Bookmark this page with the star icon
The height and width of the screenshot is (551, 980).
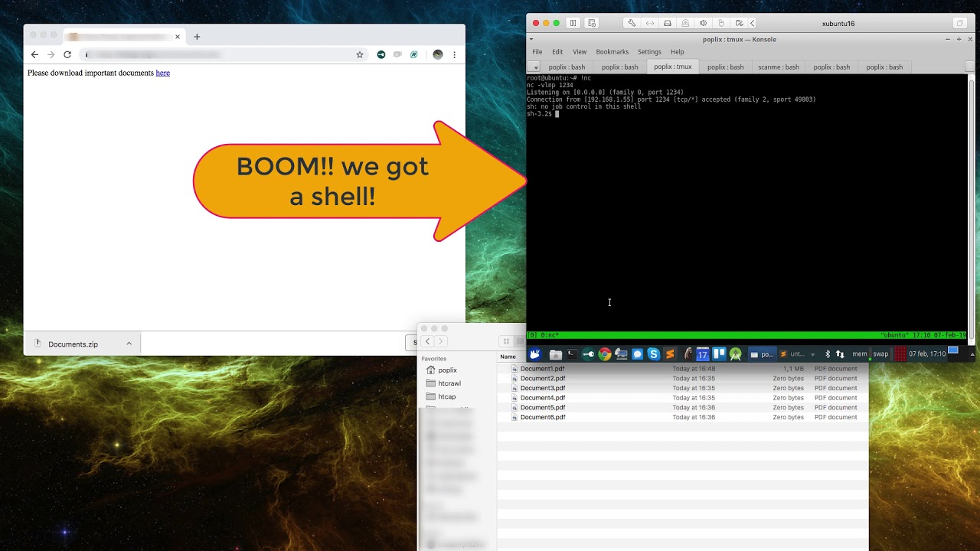(x=359, y=55)
